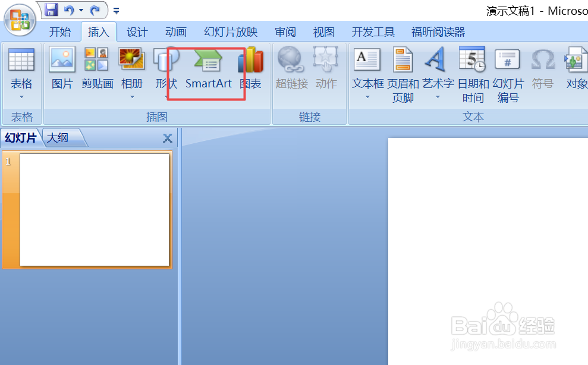Switch to the 设计 ribbon tab
Screen dimensions: 588x365
(x=137, y=32)
